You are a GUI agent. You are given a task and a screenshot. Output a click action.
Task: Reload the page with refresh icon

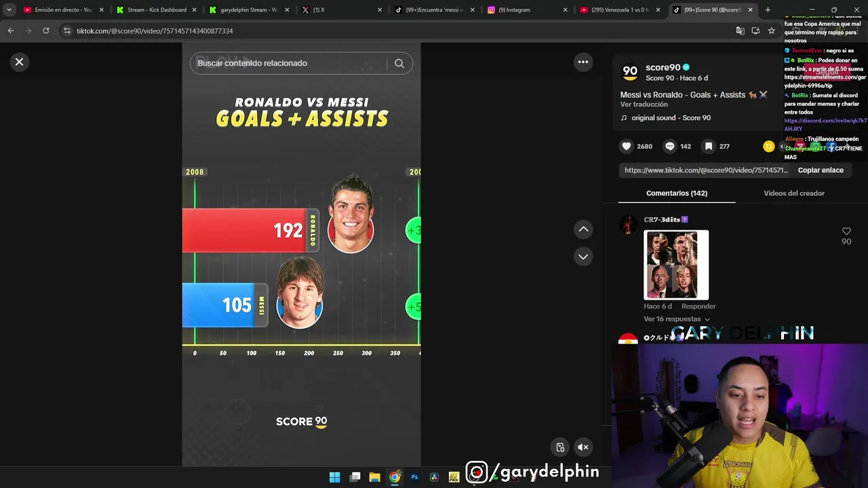45,30
